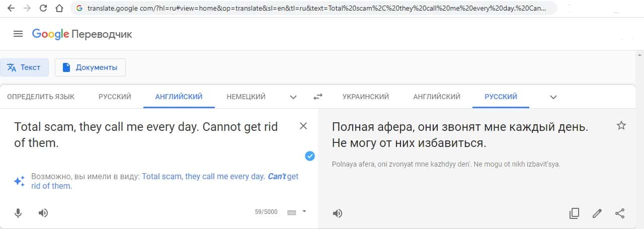Copy the translation to clipboard
644x229 pixels.
pyautogui.click(x=574, y=213)
